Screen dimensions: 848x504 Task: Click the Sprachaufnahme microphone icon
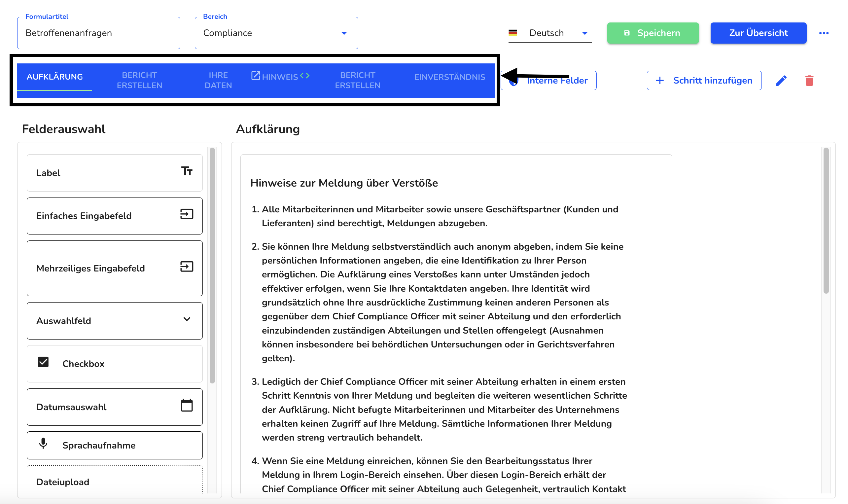pos(43,443)
